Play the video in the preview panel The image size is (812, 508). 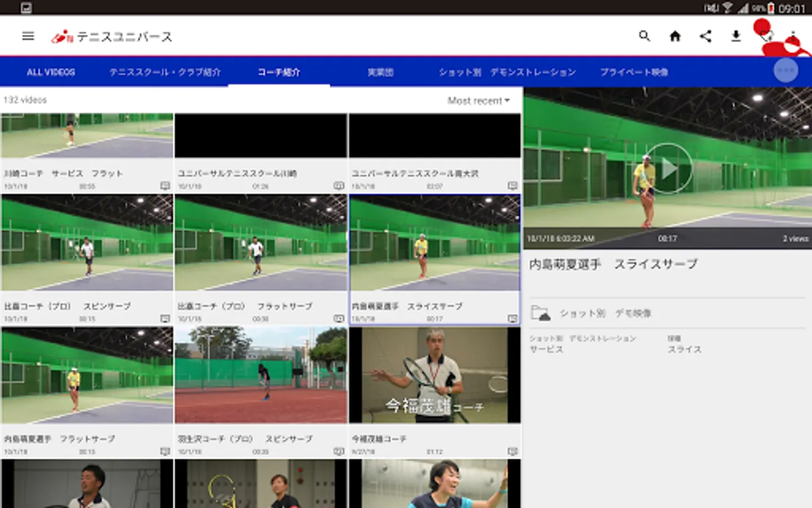[x=668, y=168]
